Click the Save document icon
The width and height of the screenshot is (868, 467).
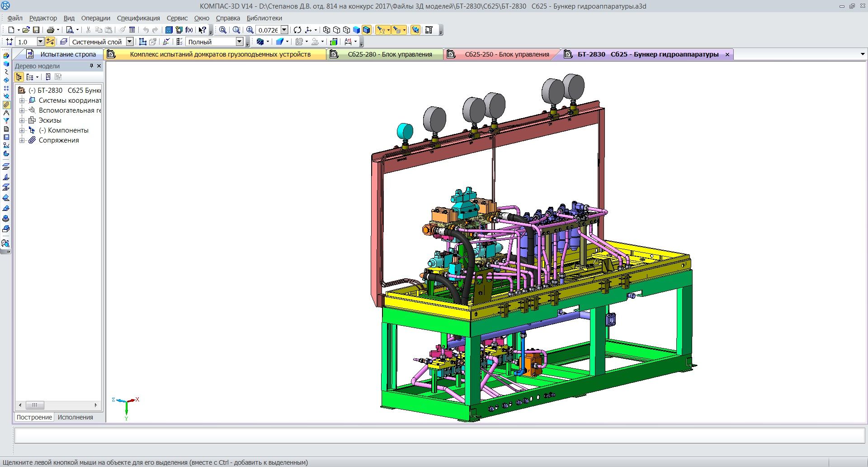point(36,30)
